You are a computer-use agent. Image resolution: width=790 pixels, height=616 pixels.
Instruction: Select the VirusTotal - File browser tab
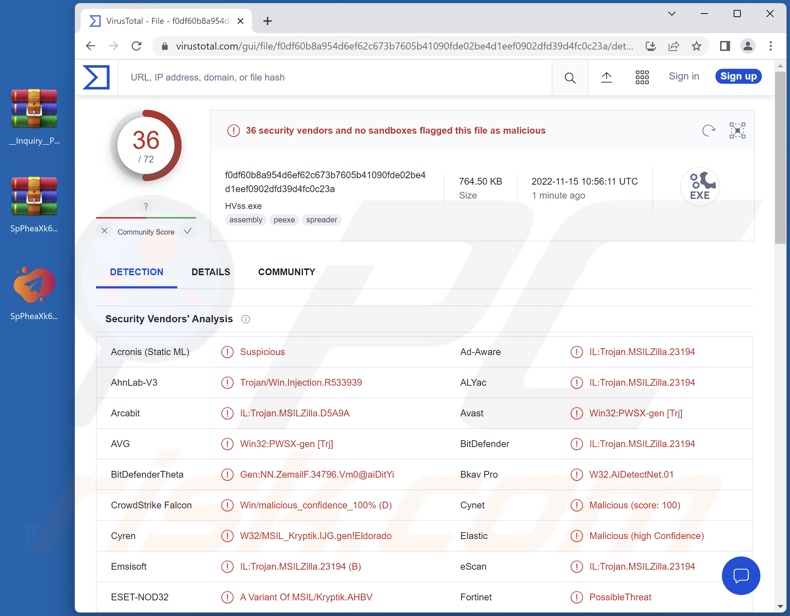pyautogui.click(x=166, y=21)
